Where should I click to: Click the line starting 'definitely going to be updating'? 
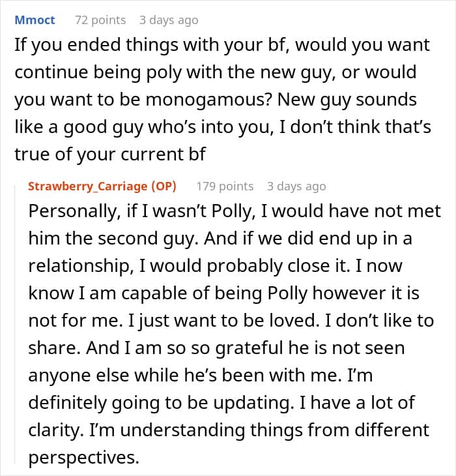click(x=221, y=403)
